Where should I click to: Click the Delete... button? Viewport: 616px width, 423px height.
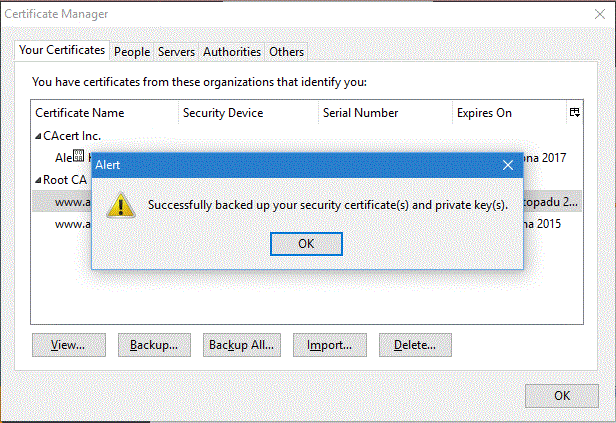pos(415,345)
